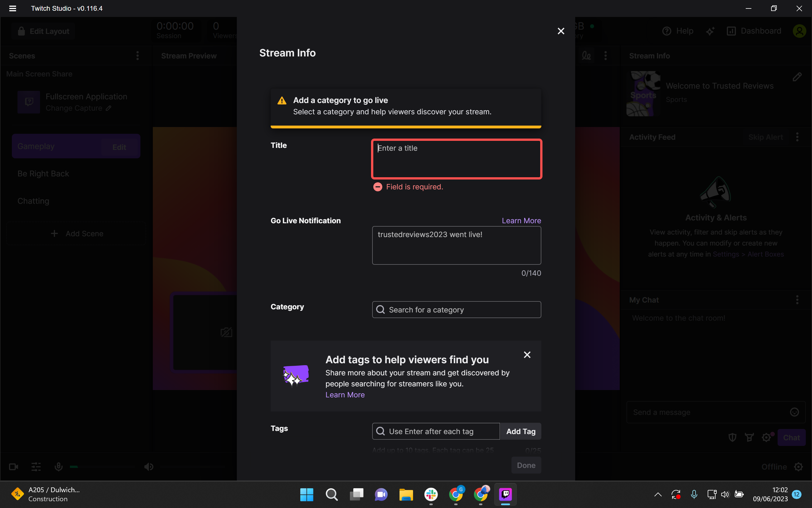Open Stream Preview options menu
Image resolution: width=812 pixels, height=508 pixels.
pyautogui.click(x=605, y=56)
